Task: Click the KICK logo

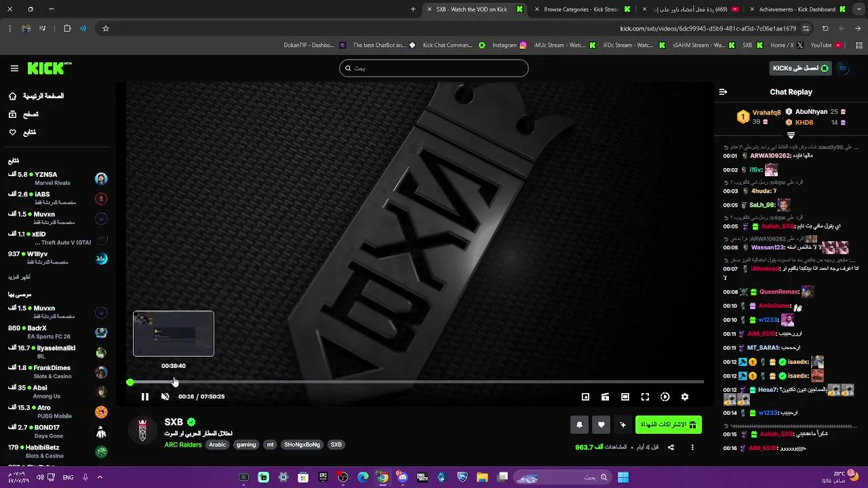Action: click(50, 68)
